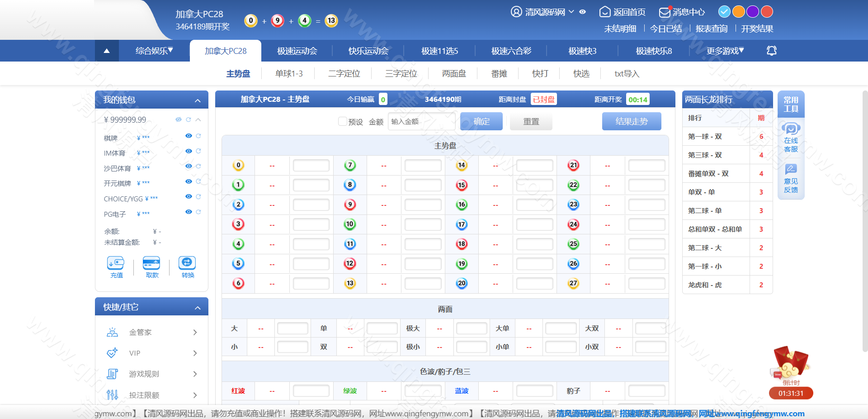Click the VIP diamond icon
Viewport: 868px width, 419px height.
coord(112,353)
